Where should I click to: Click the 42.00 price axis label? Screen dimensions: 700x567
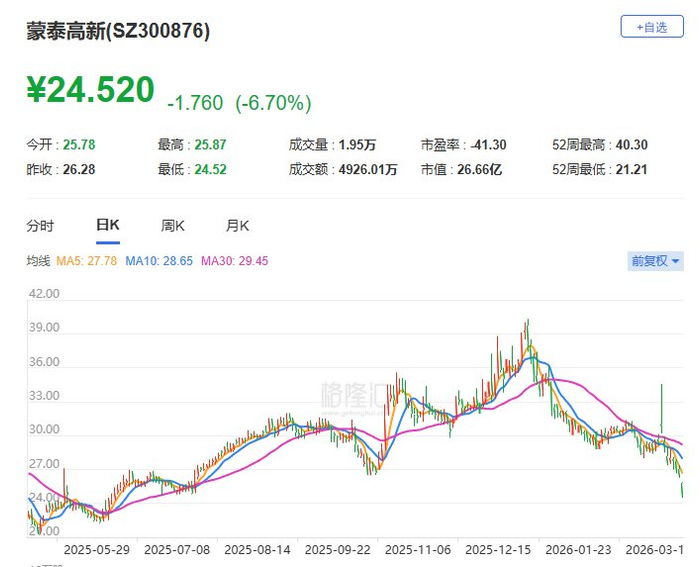(x=44, y=294)
